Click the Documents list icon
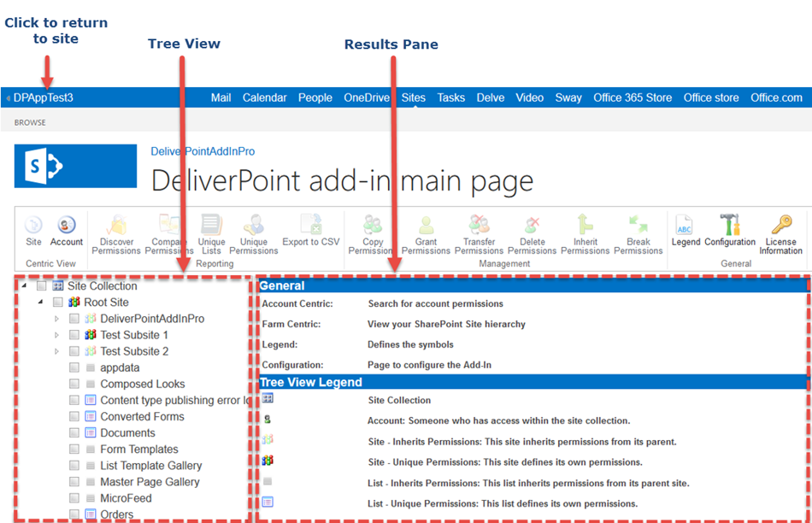This screenshot has height=523, width=812. tap(91, 432)
